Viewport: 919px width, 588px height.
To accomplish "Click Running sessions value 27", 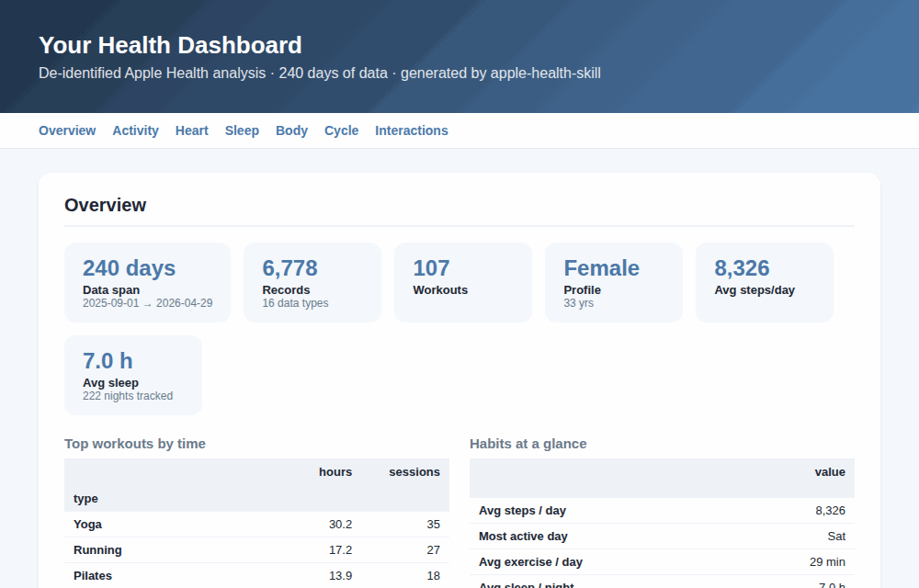I will tap(433, 550).
